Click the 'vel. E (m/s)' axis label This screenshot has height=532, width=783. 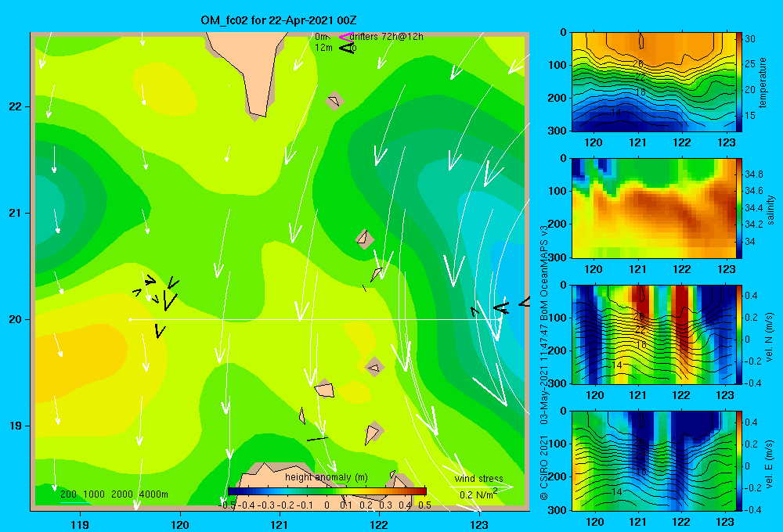[x=770, y=463]
